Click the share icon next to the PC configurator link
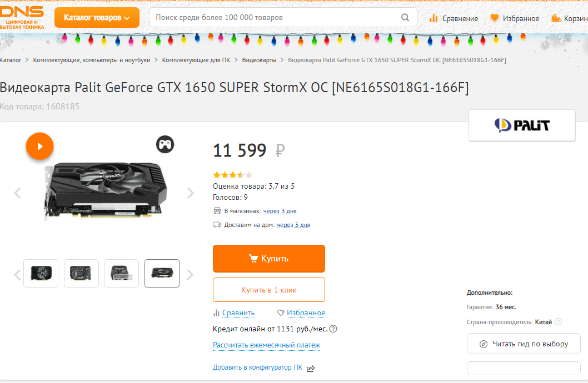 click(x=311, y=368)
